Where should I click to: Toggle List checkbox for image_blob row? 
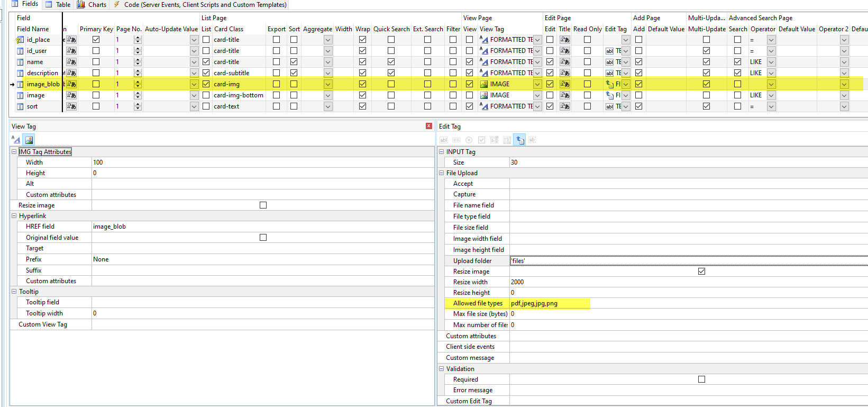[x=206, y=84]
